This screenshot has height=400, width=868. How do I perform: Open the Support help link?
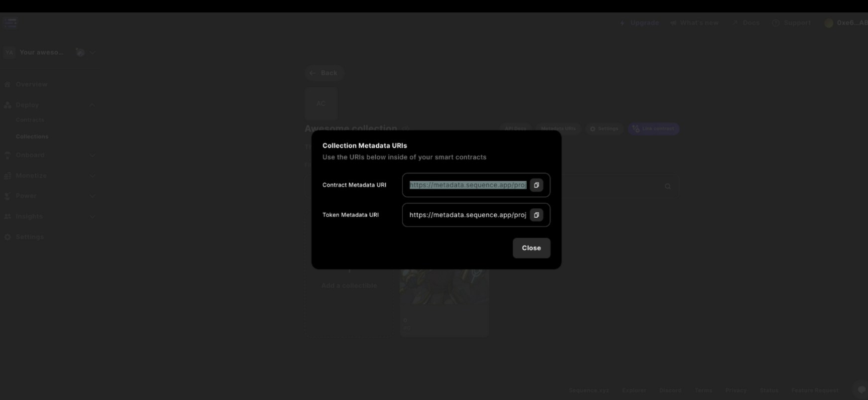pos(791,23)
